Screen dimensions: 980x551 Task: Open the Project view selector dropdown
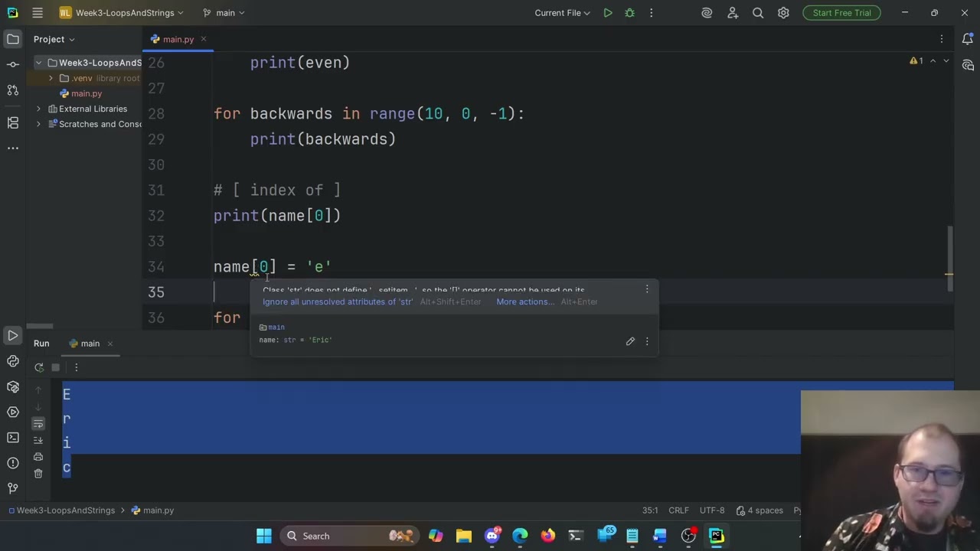[54, 39]
